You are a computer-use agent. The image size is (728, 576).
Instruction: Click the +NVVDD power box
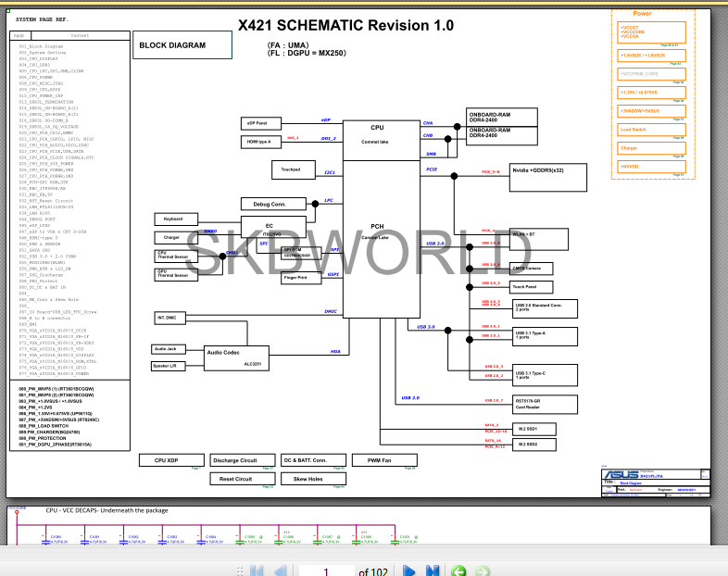651,167
